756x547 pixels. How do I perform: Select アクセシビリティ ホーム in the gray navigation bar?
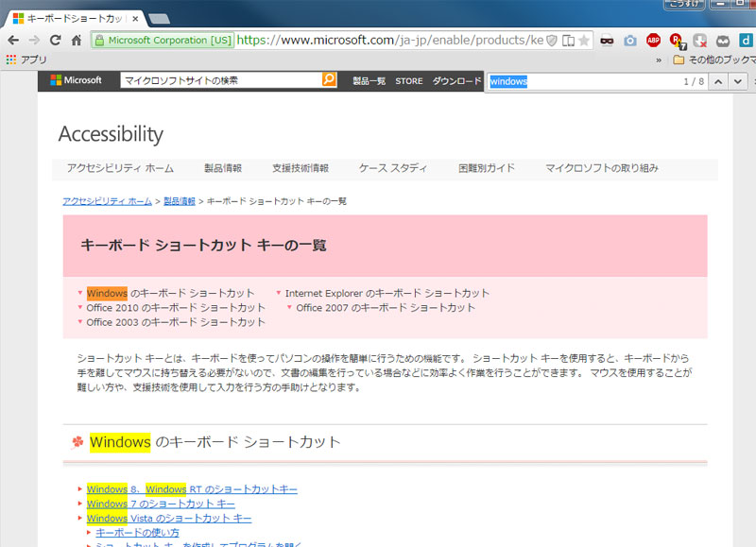(120, 168)
